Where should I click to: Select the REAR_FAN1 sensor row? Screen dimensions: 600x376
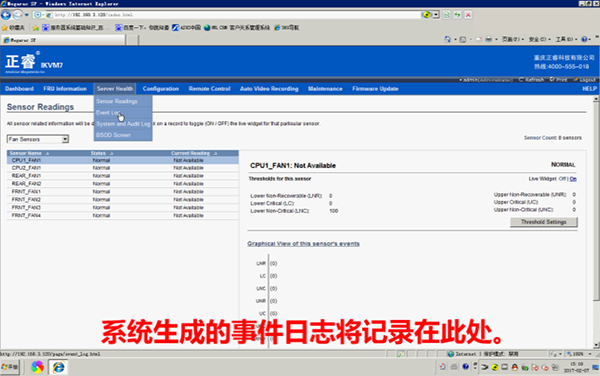[122, 176]
